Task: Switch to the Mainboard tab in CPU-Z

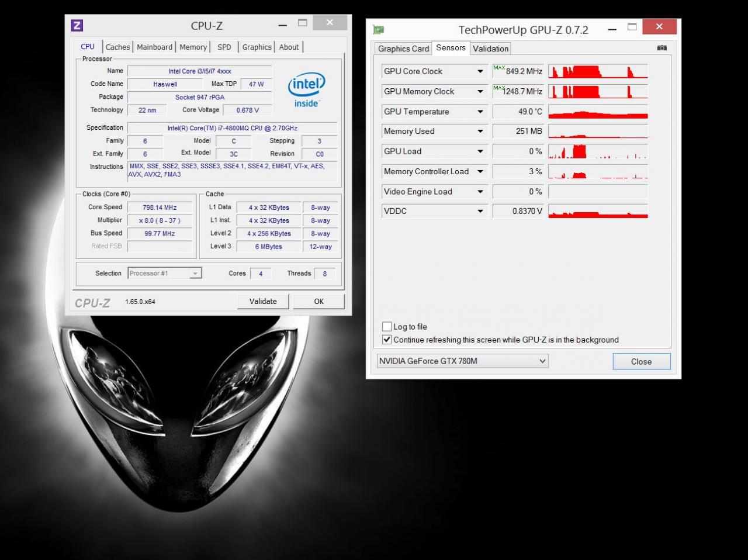Action: pos(154,47)
